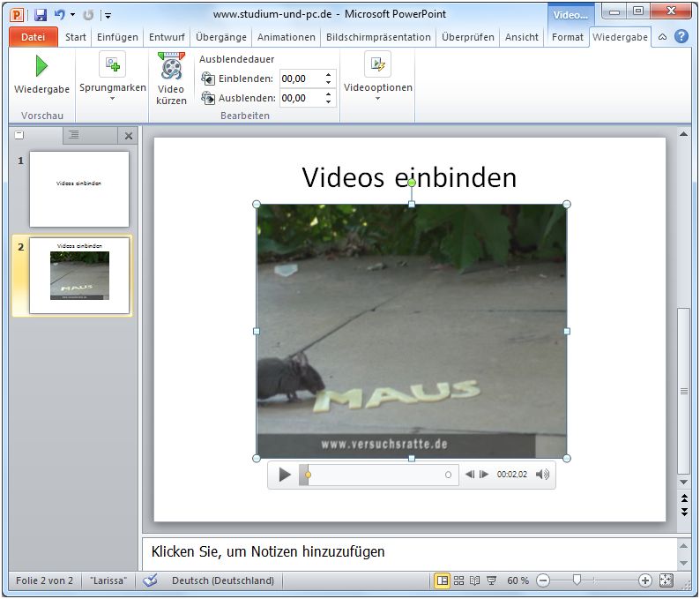Select slide 2 thumbnail with video
This screenshot has height=599, width=700.
click(x=79, y=275)
